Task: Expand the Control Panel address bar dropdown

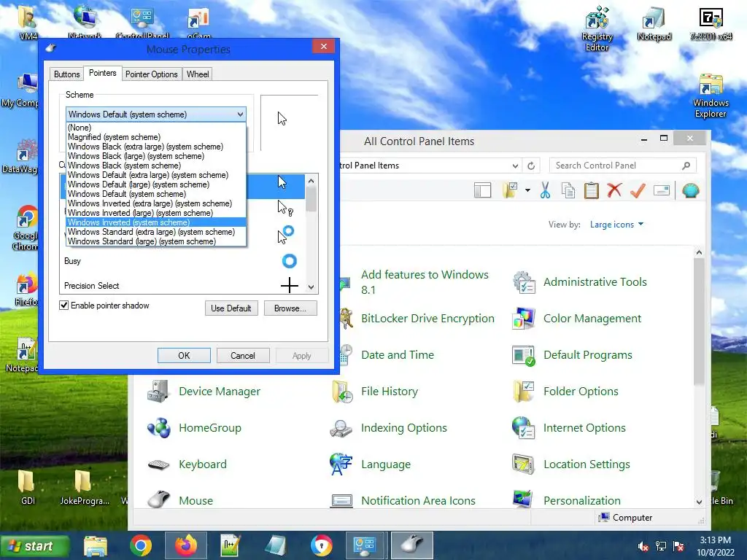Action: coord(515,166)
